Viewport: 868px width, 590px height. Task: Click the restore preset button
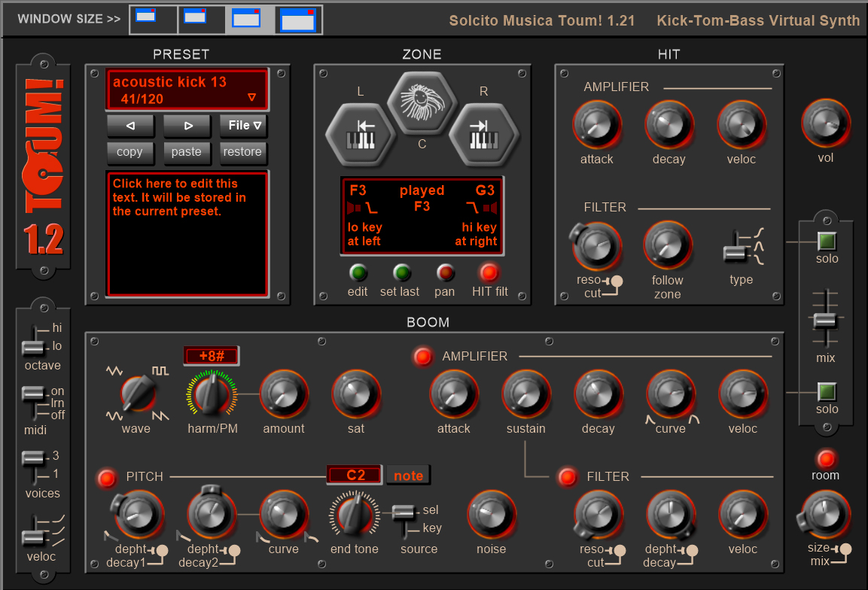[x=243, y=152]
